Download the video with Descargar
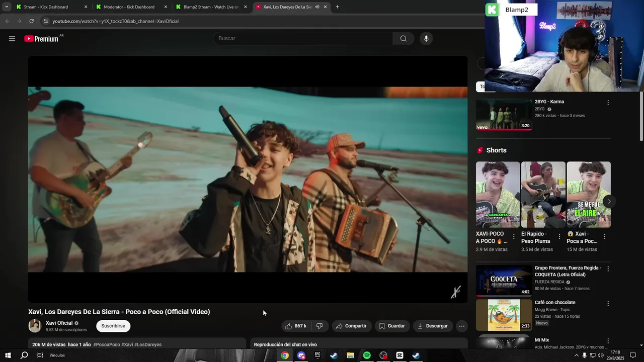 click(433, 326)
